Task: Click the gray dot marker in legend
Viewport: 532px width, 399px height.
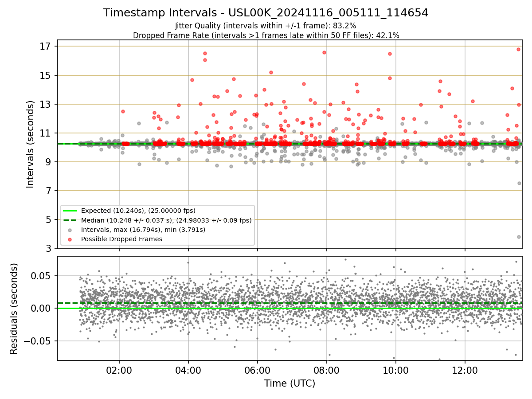Action: coord(70,230)
